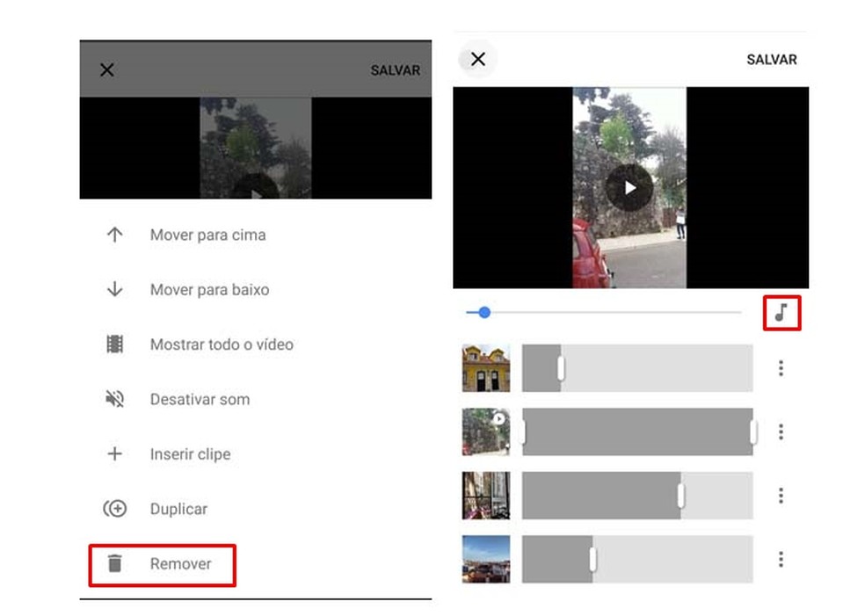This screenshot has width=865, height=616.
Task: Click the move down arrow icon
Action: click(114, 289)
